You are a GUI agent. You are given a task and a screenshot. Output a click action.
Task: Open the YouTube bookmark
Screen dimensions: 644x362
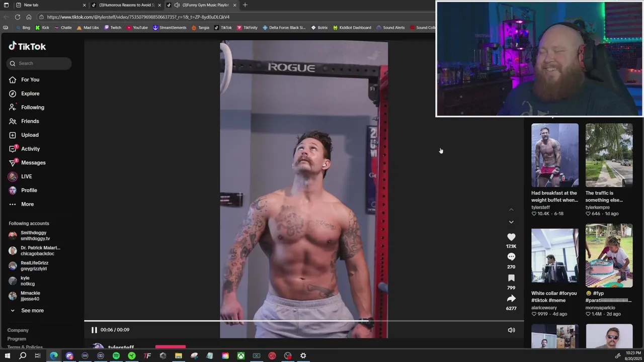[137, 28]
